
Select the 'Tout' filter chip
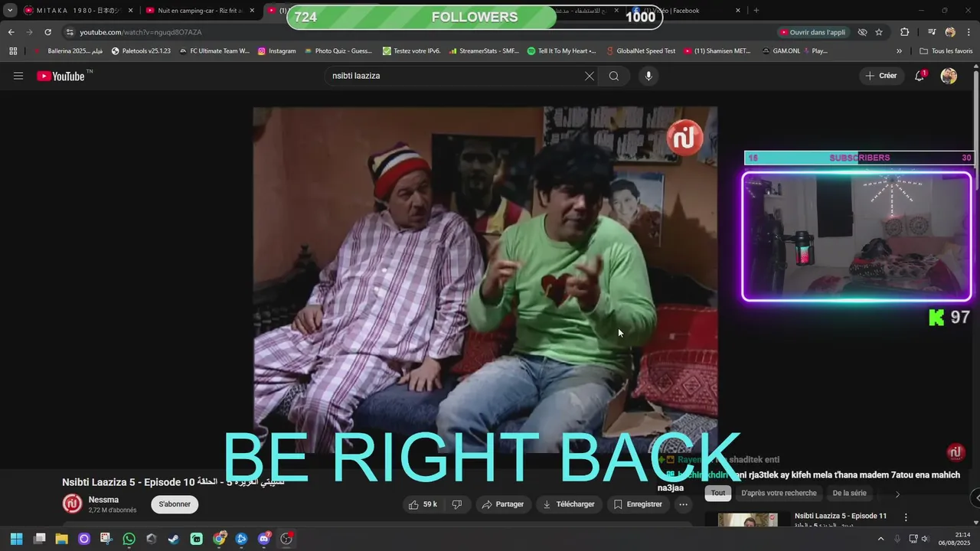coord(718,494)
